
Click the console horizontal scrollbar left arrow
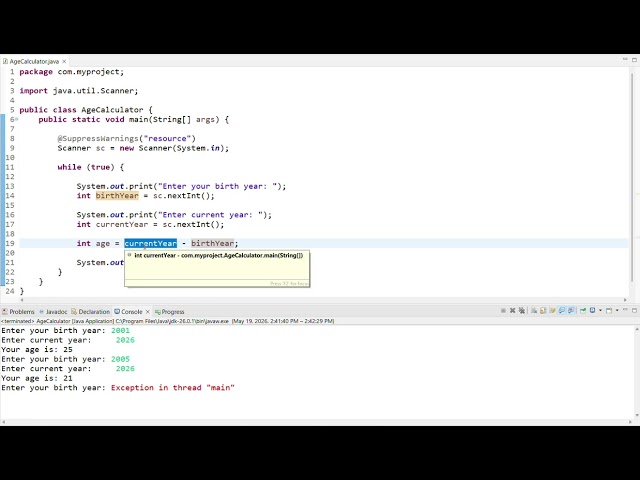pyautogui.click(x=4, y=422)
